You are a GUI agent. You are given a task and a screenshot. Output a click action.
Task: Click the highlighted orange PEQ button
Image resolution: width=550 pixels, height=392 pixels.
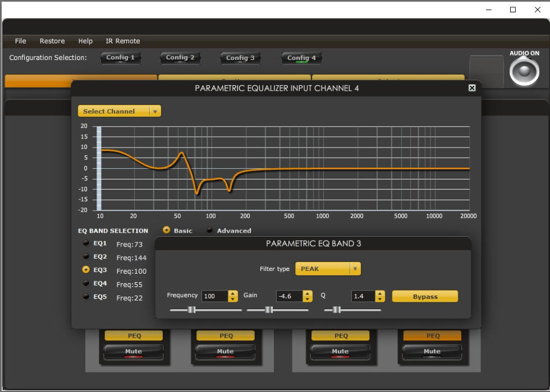tap(432, 335)
